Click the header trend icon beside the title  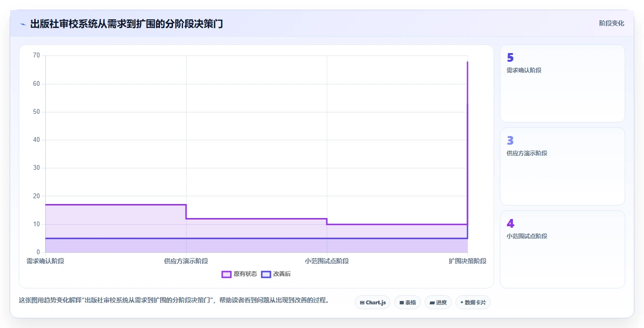click(23, 24)
